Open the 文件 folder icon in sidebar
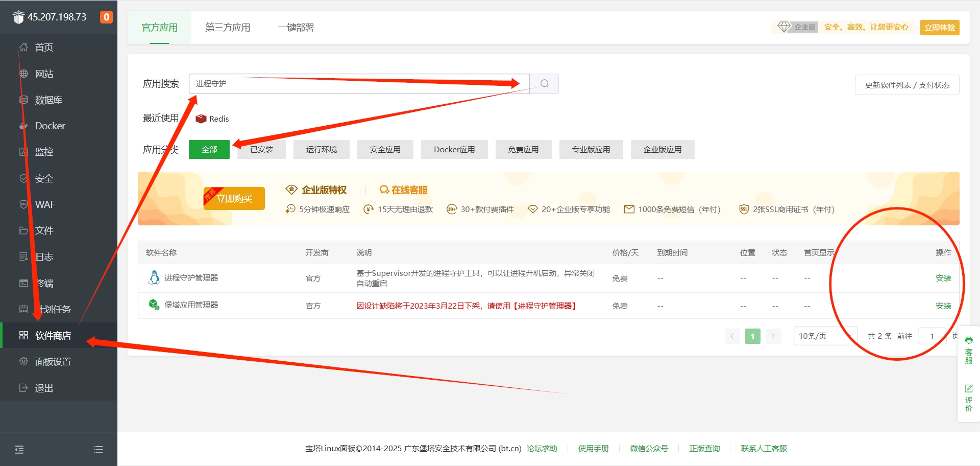This screenshot has height=466, width=980. (23, 230)
